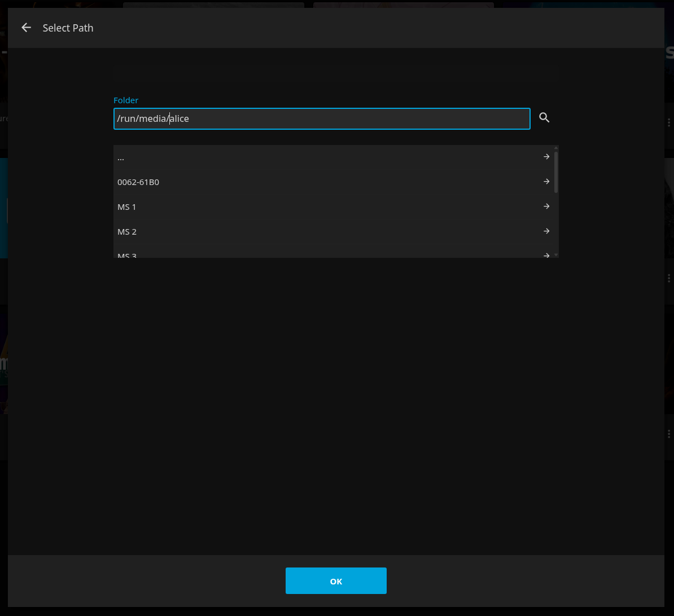
Task: Click the arrow icon on the '...' parent row
Action: point(546,157)
